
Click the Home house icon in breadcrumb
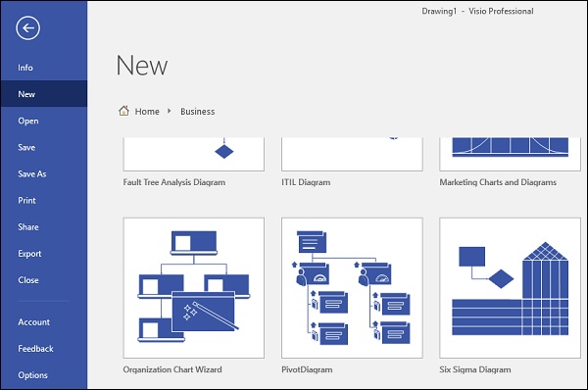[x=123, y=111]
